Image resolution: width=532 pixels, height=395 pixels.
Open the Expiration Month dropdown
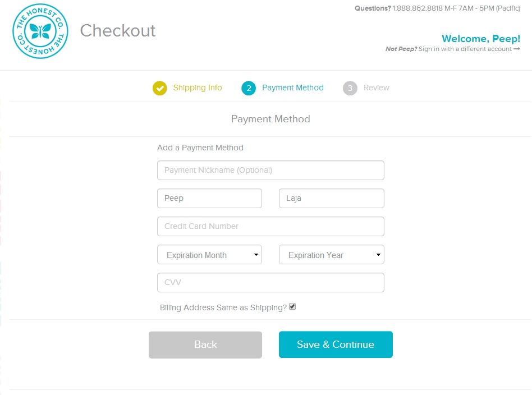pyautogui.click(x=210, y=255)
